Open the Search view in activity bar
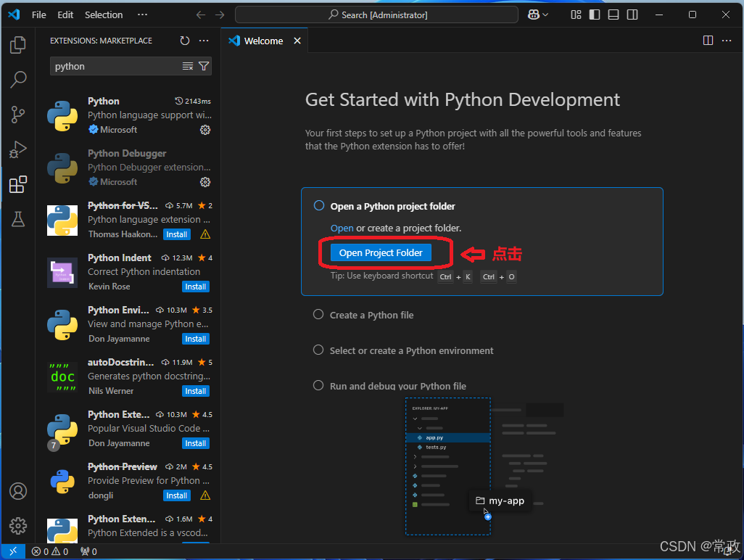 coord(18,79)
